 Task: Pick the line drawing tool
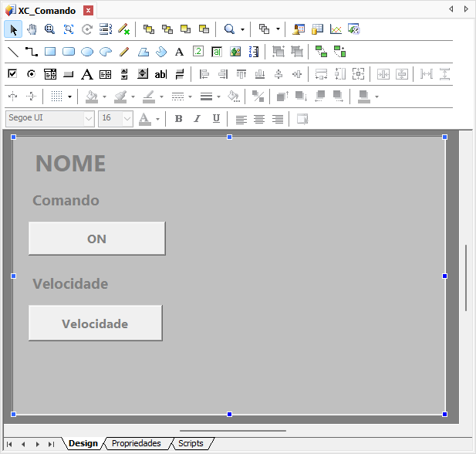(x=13, y=52)
